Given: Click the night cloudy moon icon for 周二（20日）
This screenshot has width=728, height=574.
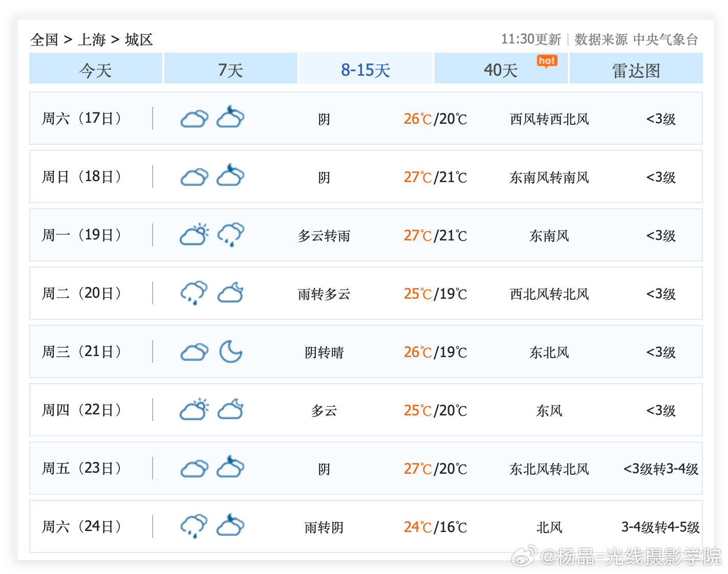Looking at the screenshot, I should (231, 293).
